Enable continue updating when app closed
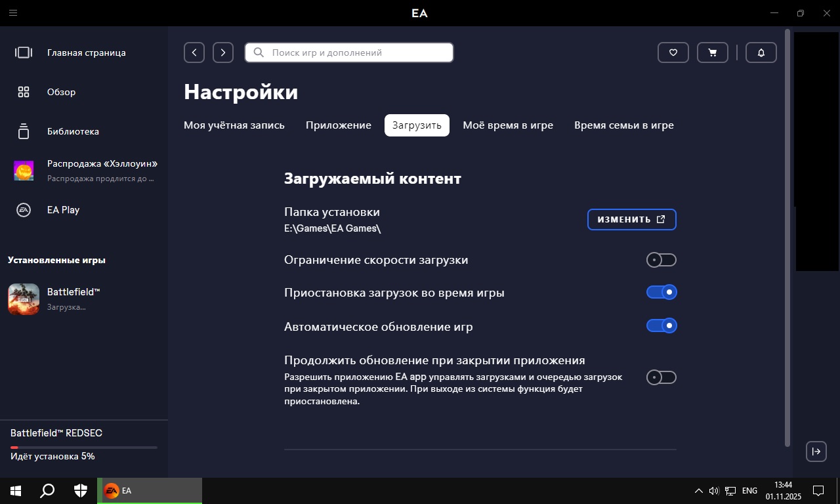 [x=661, y=377]
